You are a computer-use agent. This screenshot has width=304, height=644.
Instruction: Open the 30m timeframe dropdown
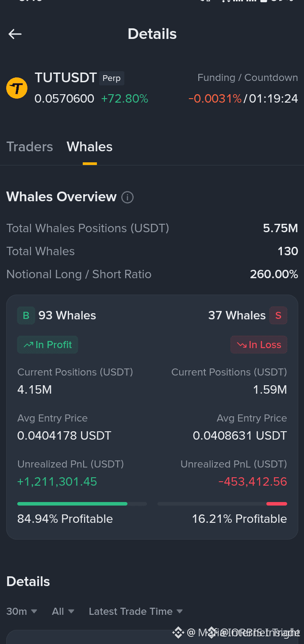(22, 611)
